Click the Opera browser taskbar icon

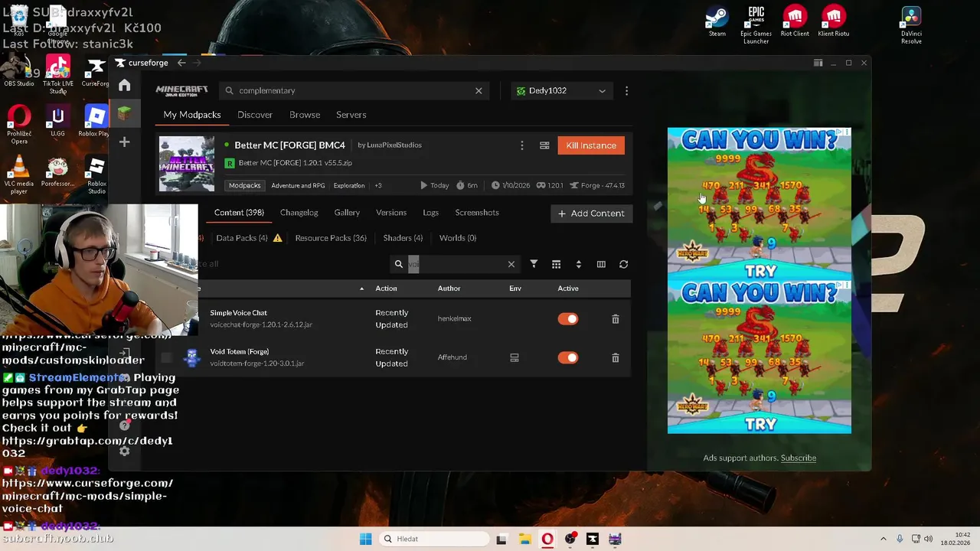tap(547, 539)
